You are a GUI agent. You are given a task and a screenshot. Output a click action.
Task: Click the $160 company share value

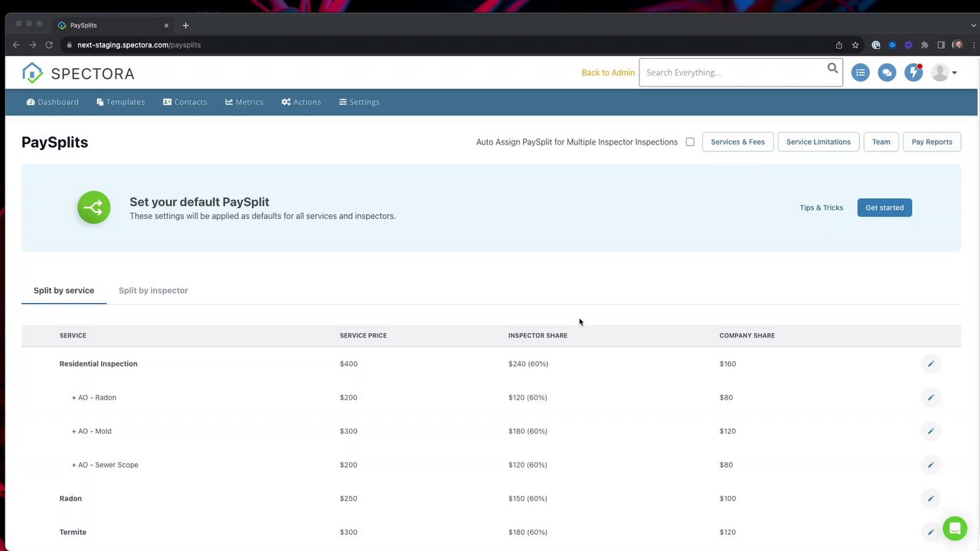click(x=727, y=364)
